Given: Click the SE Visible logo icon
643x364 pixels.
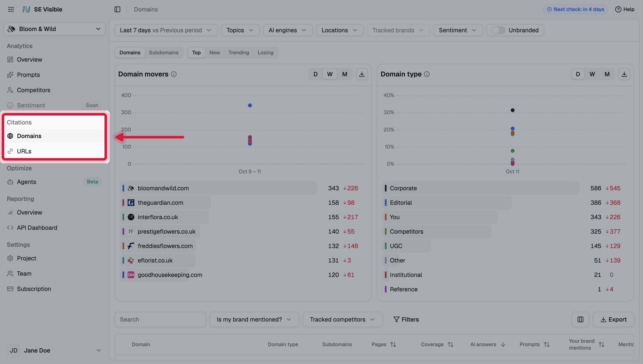Looking at the screenshot, I should click(x=26, y=9).
